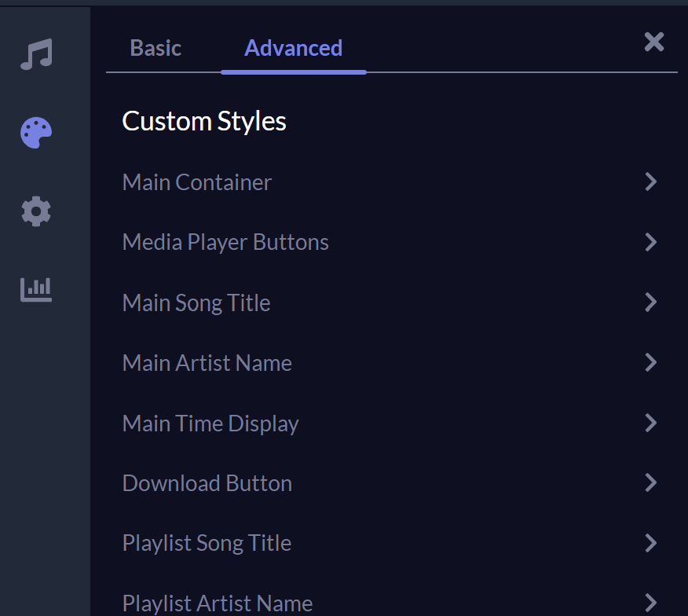Click the chevron beside Media Player Buttons
Image resolution: width=688 pixels, height=616 pixels.
pyautogui.click(x=650, y=242)
